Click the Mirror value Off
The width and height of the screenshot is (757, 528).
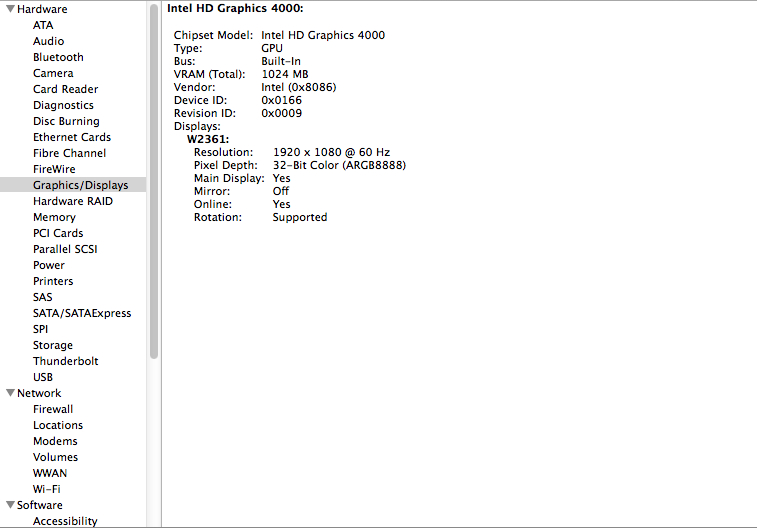tap(281, 191)
